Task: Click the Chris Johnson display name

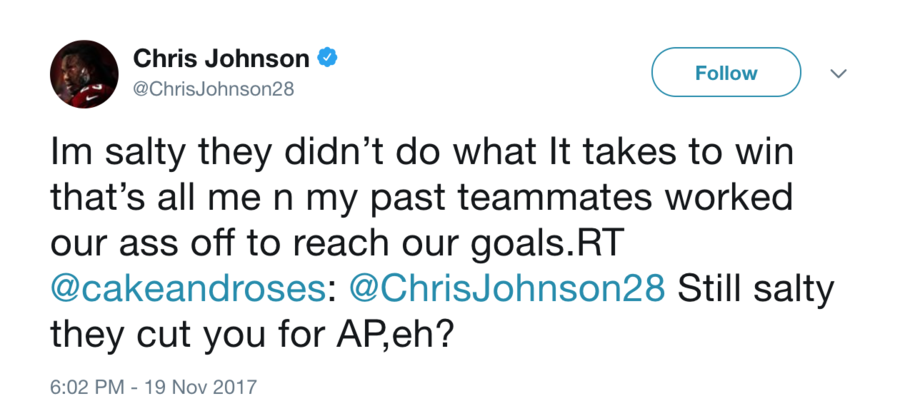Action: pyautogui.click(x=222, y=57)
